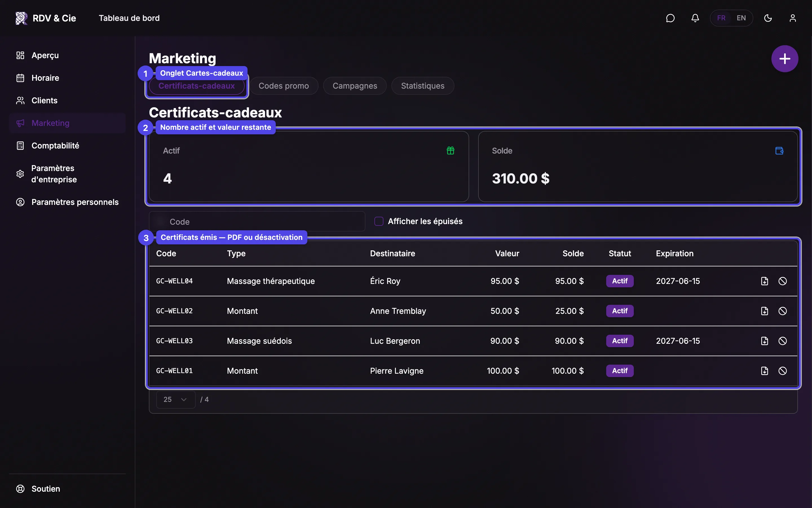This screenshot has width=812, height=508.
Task: Click the Soutien lifebuoy icon
Action: tap(20, 489)
